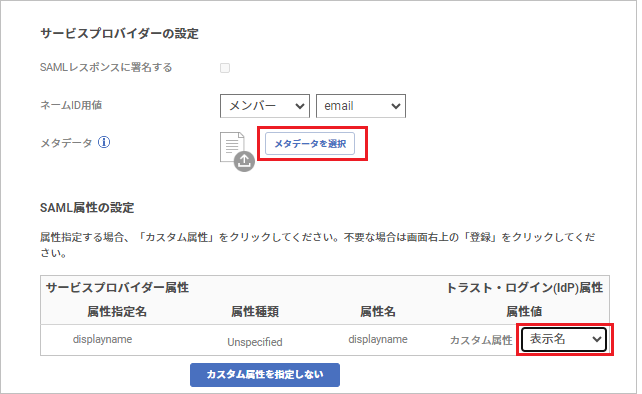
Task: Click the 属性名 column header
Action: [x=378, y=312]
